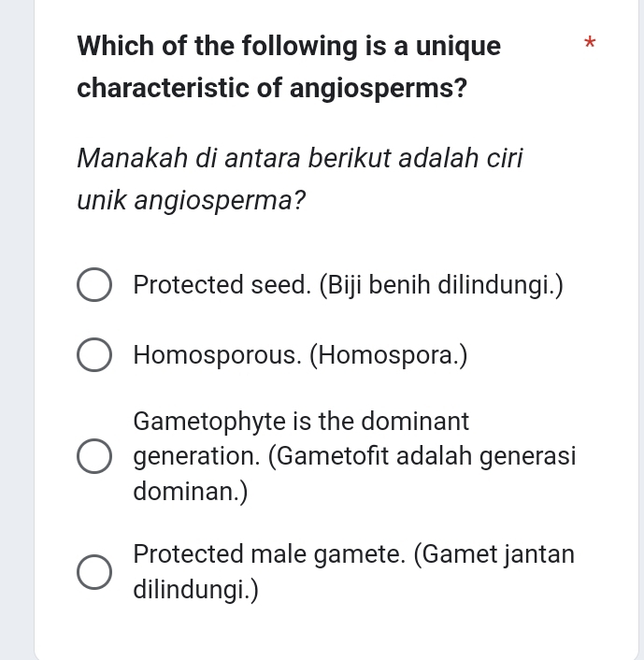Click the 'dilindungi.)' last line of fourth option
The width and height of the screenshot is (644, 660).
[x=195, y=590]
